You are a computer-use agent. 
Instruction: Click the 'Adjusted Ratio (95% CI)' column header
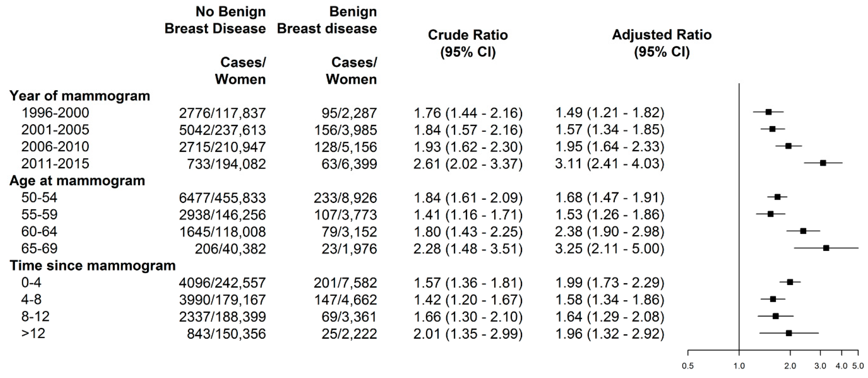click(661, 44)
